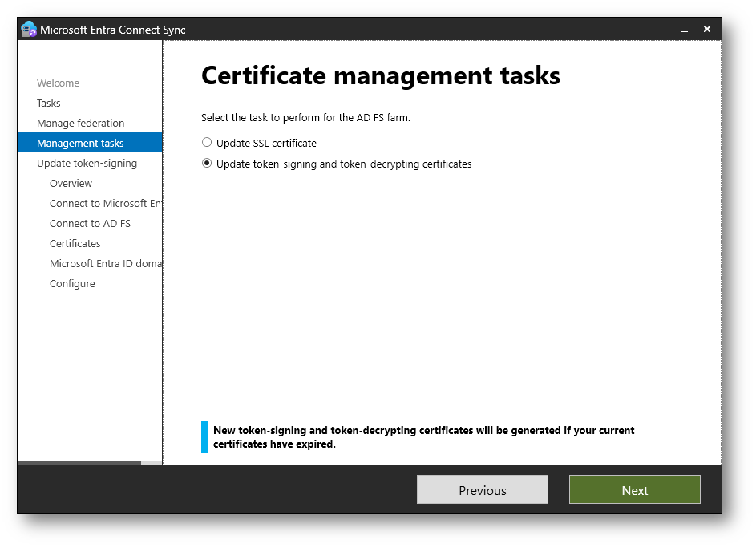
Task: Select the highlighted Management tasks step
Action: [x=80, y=143]
